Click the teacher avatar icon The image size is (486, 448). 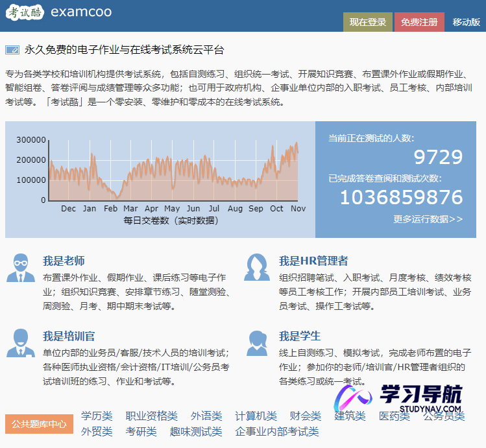[x=21, y=268]
